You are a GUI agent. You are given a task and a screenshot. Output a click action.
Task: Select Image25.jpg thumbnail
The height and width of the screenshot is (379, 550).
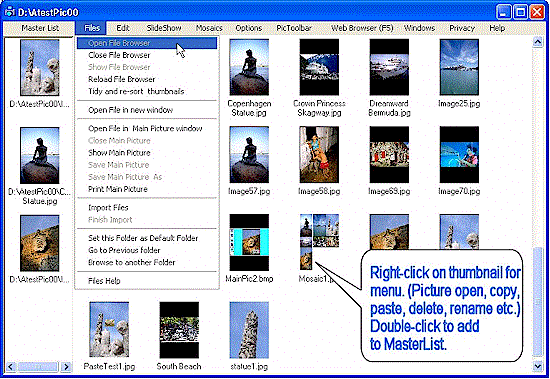pyautogui.click(x=459, y=67)
